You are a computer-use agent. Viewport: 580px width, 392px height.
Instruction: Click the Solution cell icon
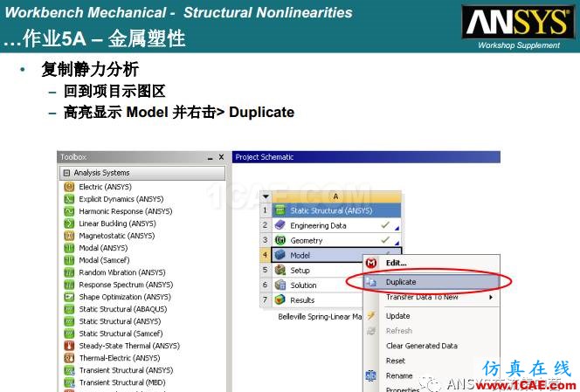click(x=280, y=285)
